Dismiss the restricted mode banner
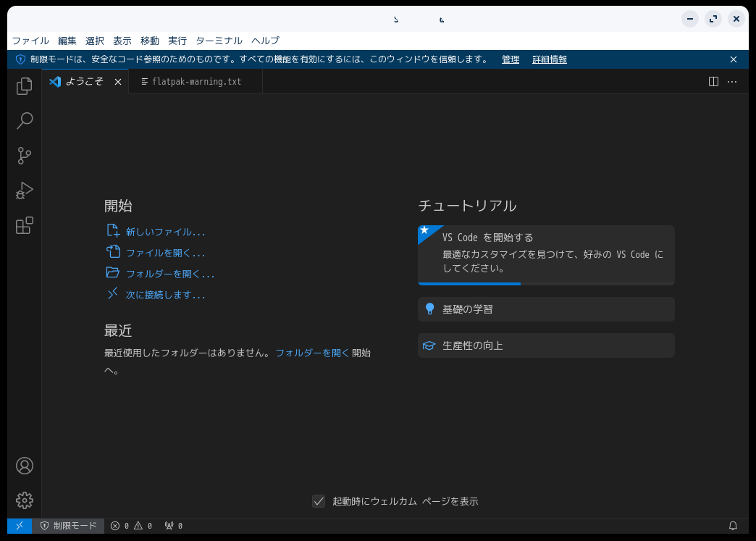This screenshot has width=756, height=541. [x=734, y=59]
